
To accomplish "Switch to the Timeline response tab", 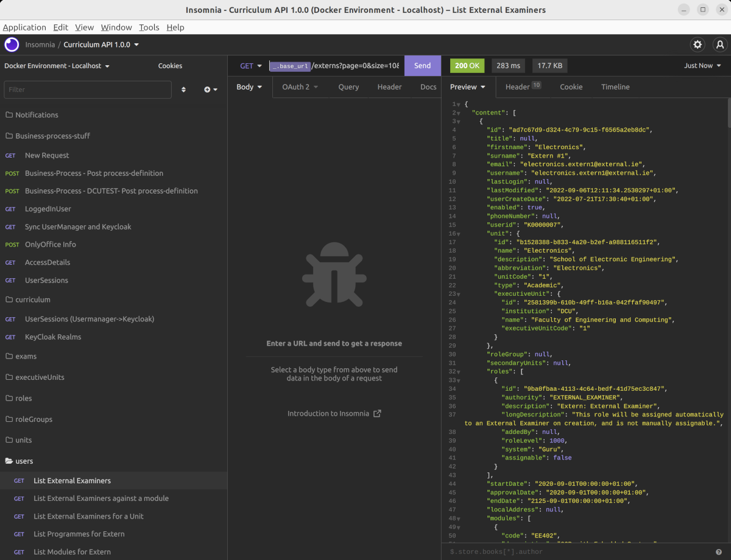I will pyautogui.click(x=615, y=87).
